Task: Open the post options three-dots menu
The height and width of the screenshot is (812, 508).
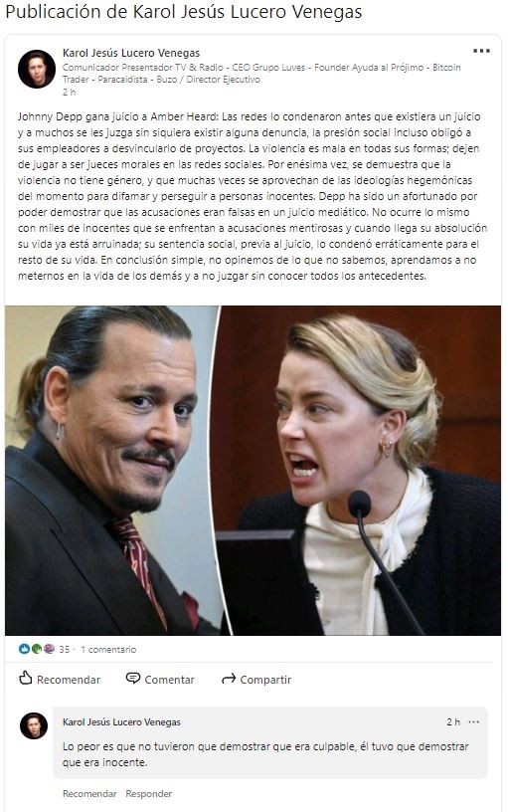Action: click(481, 51)
